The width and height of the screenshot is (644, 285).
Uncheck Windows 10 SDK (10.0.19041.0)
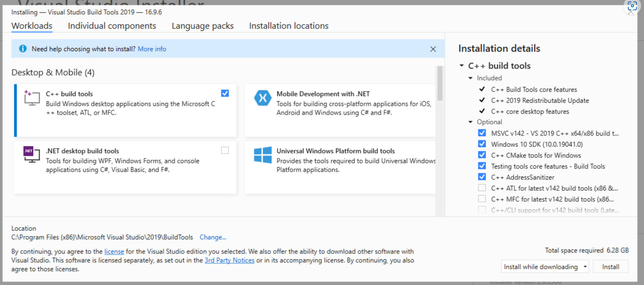[482, 144]
